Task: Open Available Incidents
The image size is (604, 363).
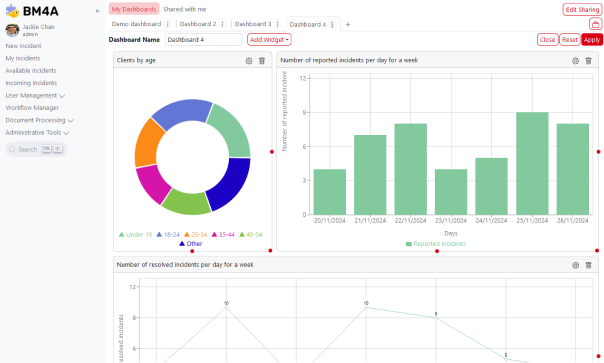Action: (31, 71)
